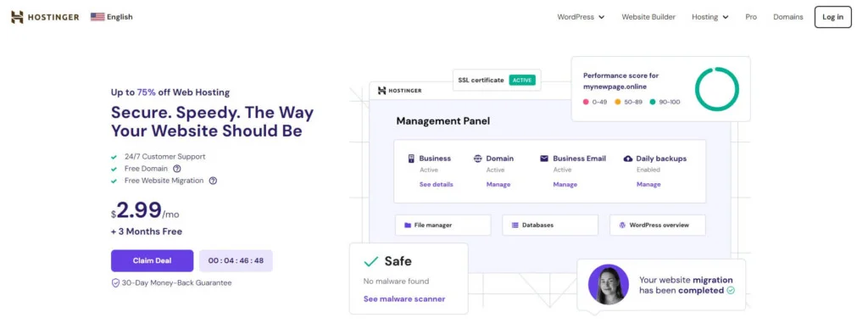
Task: Open the Hosting navigation menu
Action: point(709,17)
